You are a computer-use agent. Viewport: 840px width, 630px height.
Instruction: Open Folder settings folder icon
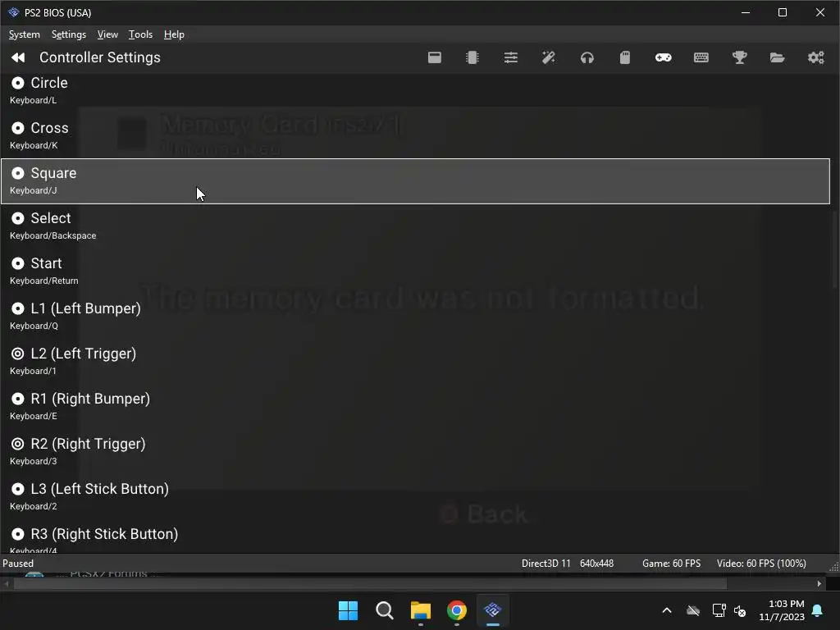(778, 57)
